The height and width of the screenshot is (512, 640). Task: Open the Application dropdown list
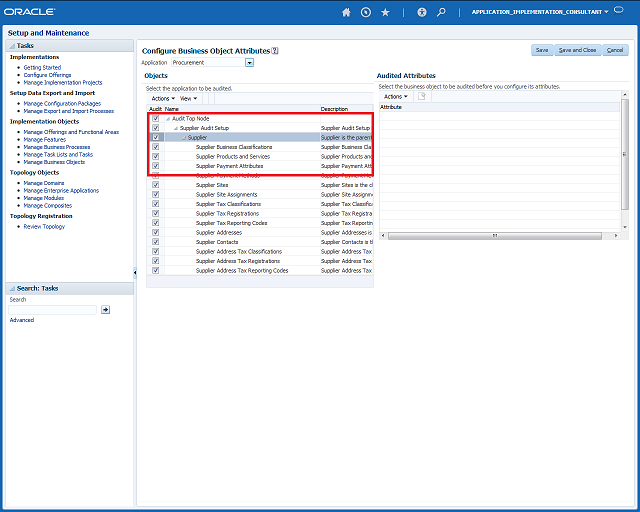[250, 62]
